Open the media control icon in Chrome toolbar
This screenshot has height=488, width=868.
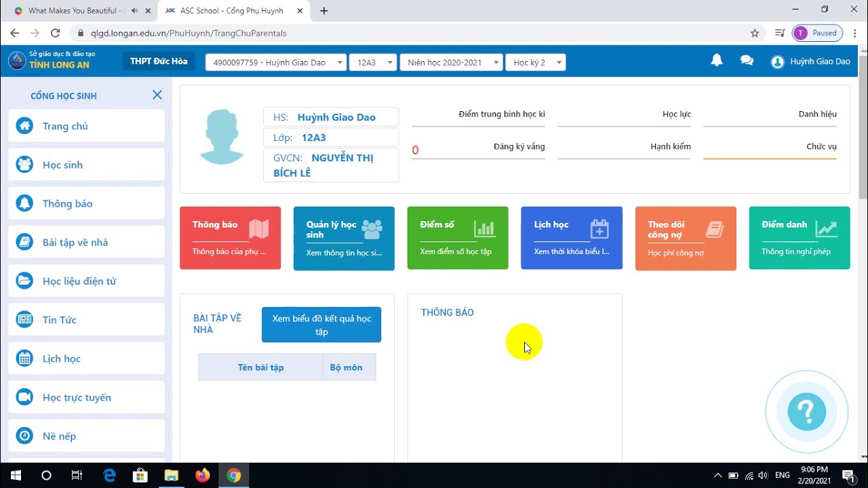(x=780, y=33)
